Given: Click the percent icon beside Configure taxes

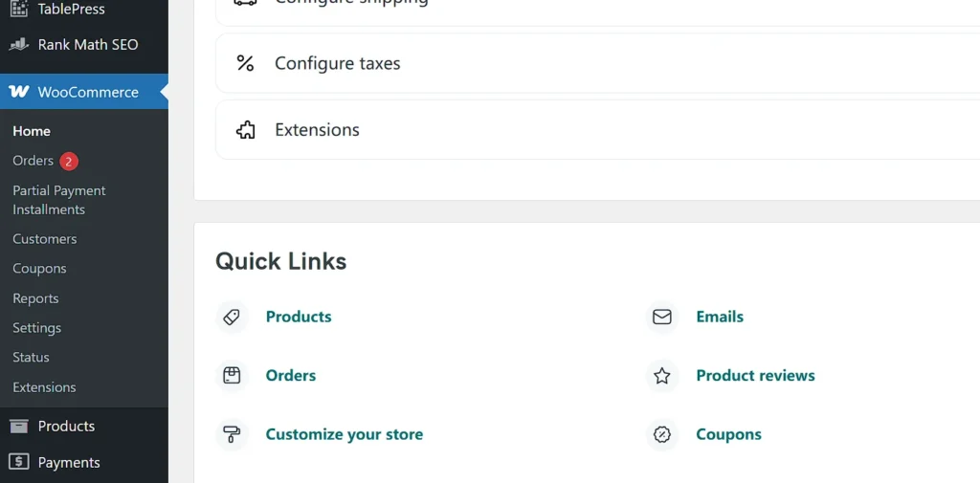Looking at the screenshot, I should (245, 63).
